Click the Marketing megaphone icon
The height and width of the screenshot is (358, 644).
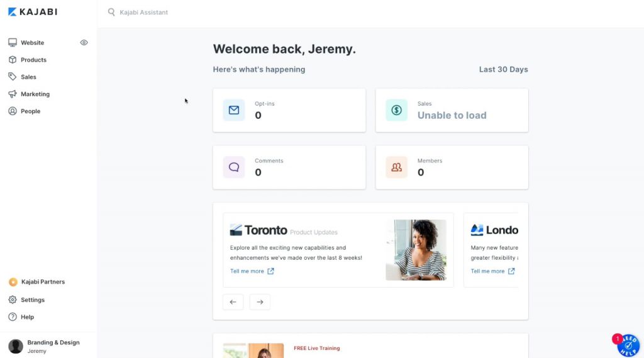pos(13,94)
